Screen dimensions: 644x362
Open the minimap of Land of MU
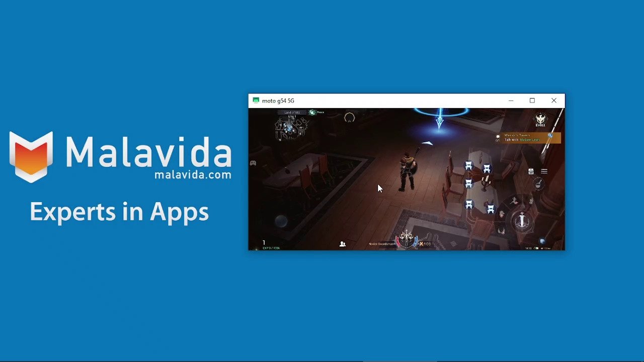pyautogui.click(x=291, y=129)
